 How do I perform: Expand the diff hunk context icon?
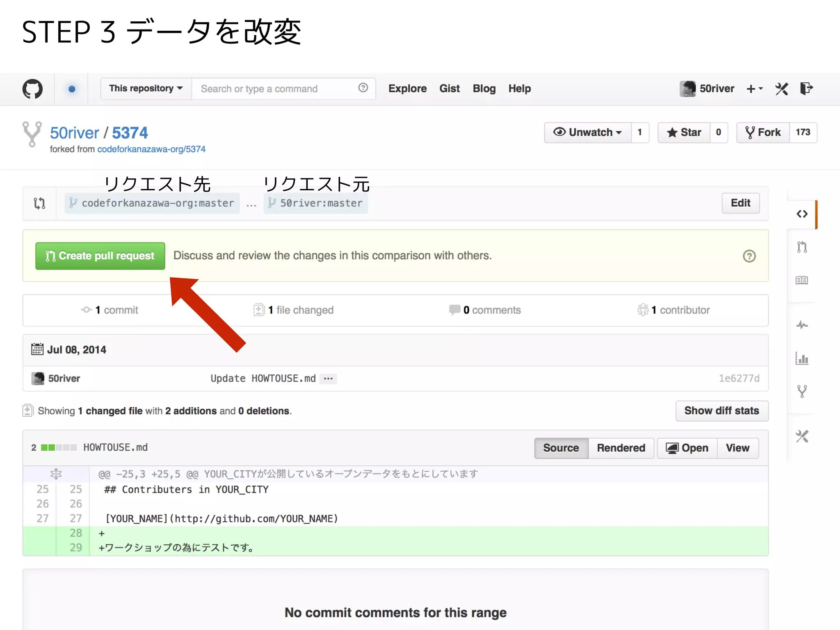point(56,474)
